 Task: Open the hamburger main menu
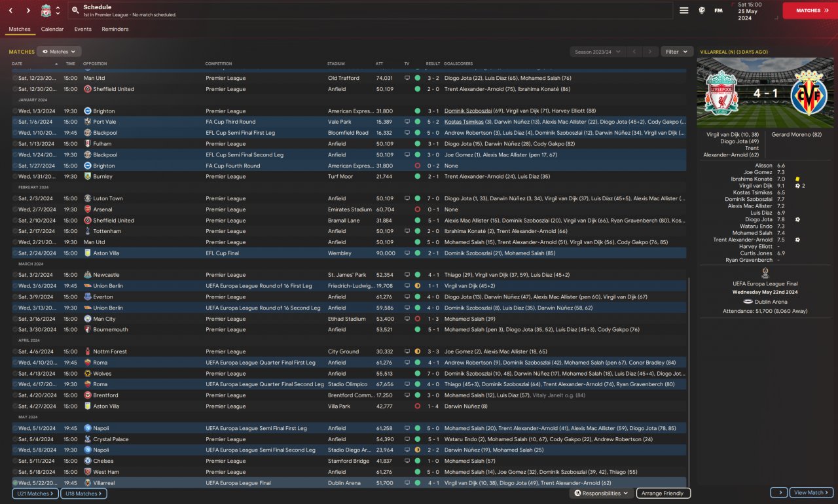684,10
